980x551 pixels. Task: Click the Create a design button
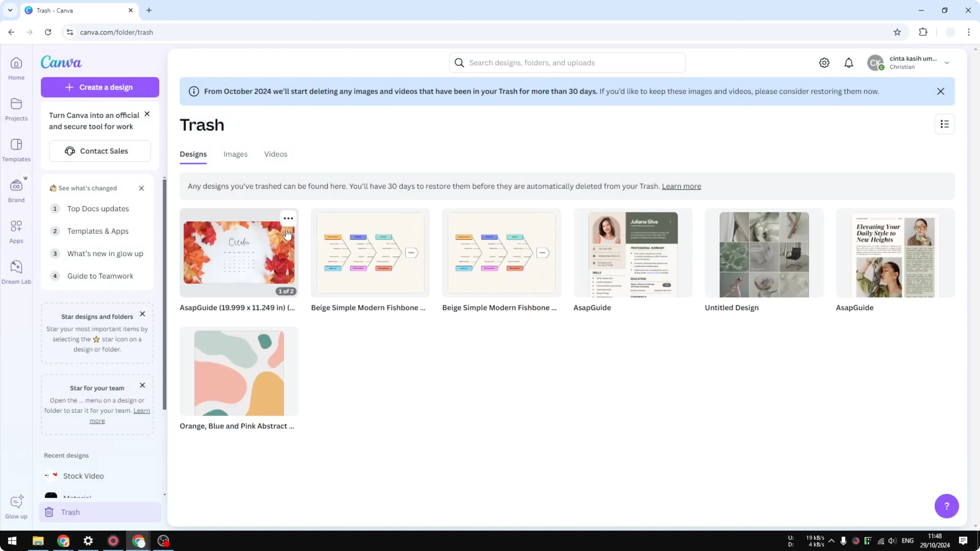100,87
